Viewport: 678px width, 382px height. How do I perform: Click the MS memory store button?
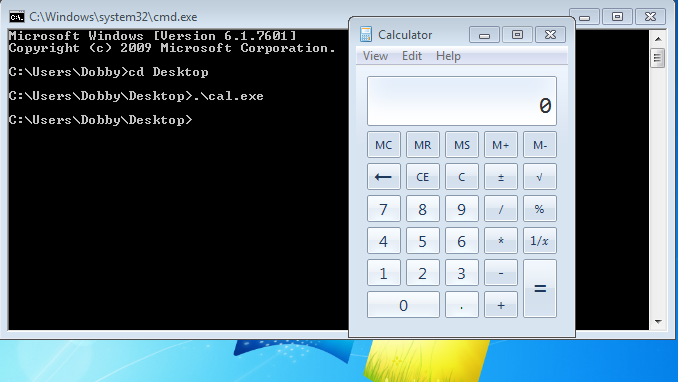click(x=462, y=144)
